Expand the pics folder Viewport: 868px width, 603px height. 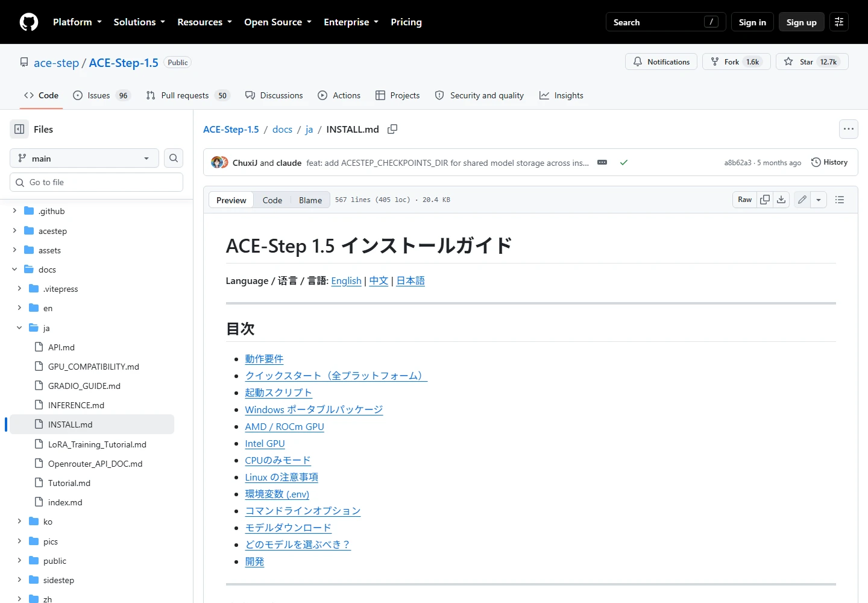(19, 541)
